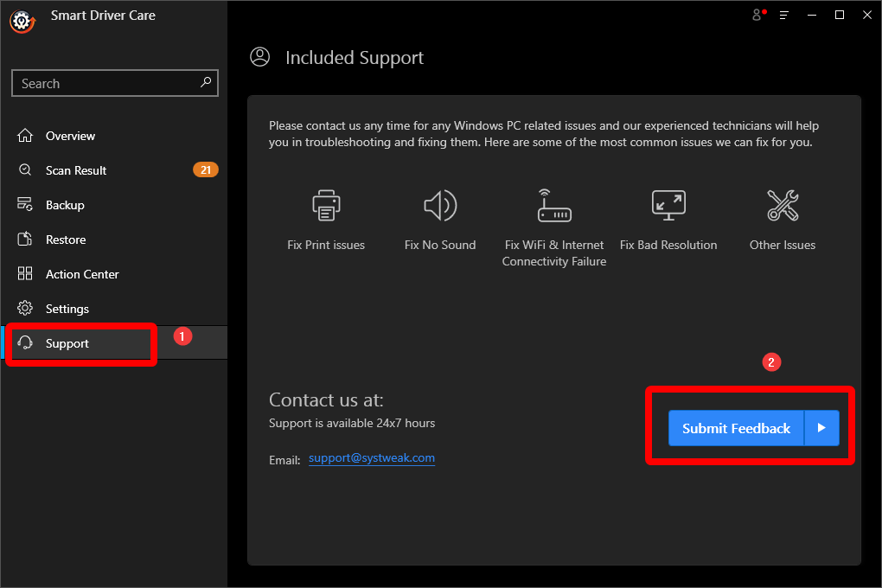The height and width of the screenshot is (588, 882).
Task: Select the Support sidebar item
Action: pos(113,342)
